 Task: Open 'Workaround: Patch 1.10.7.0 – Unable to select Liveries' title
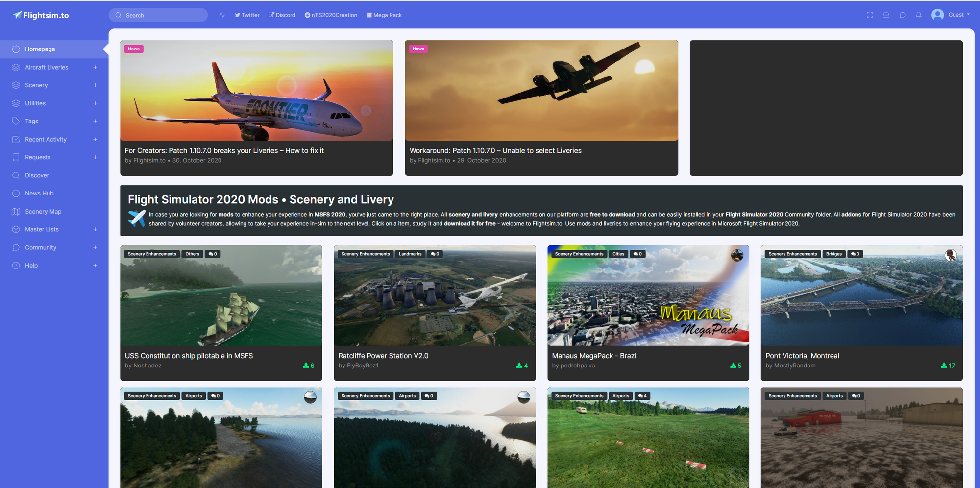(495, 151)
